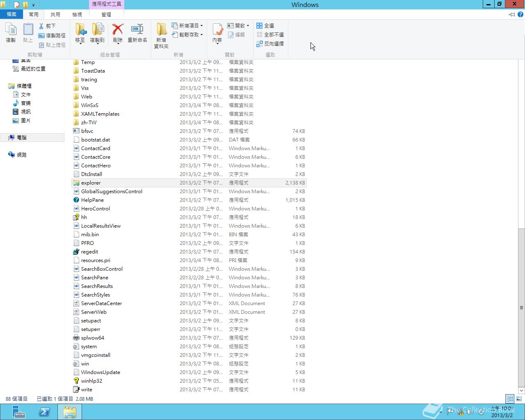
Task: Open the Customize Quick Access Toolbar dropdown arrow
Action: pyautogui.click(x=33, y=5)
